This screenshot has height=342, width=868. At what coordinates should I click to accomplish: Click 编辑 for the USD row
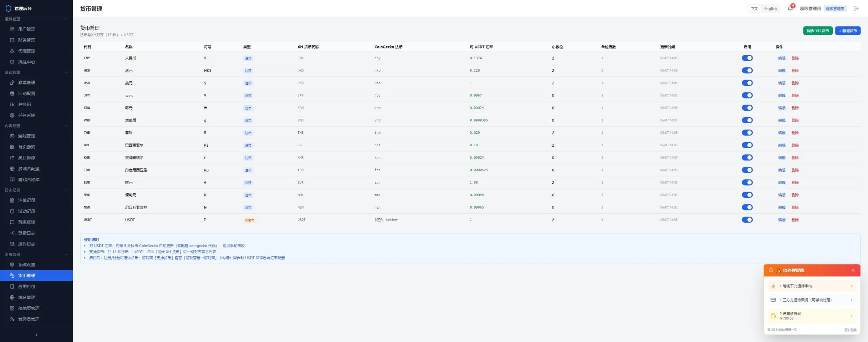[782, 83]
